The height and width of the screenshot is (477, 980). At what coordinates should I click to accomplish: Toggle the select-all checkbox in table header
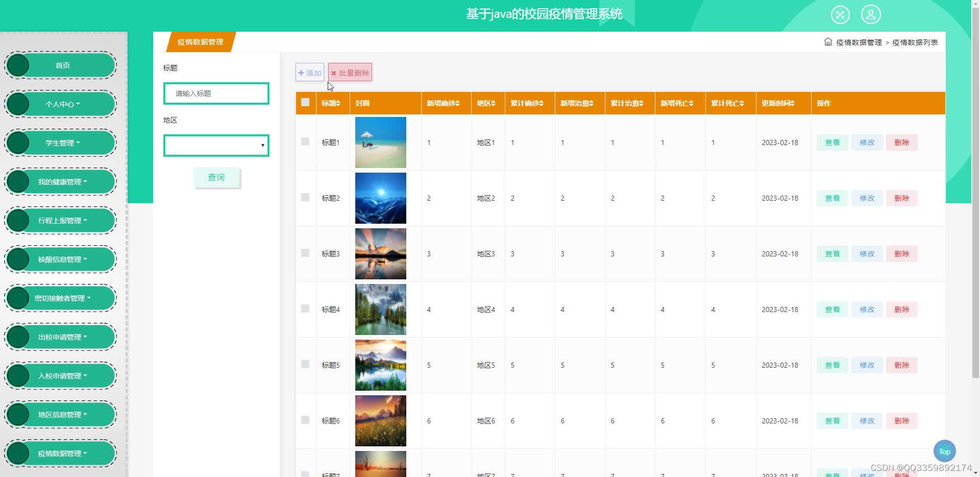(305, 102)
